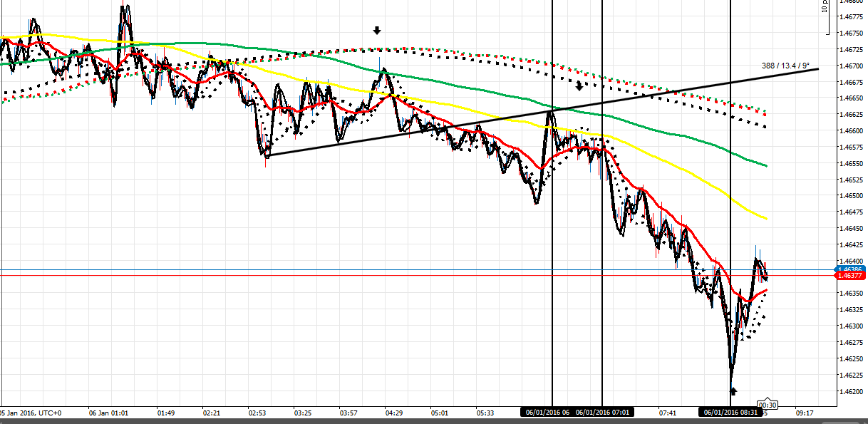This screenshot has height=424, width=868.
Task: Select the trend line label 388 / 13.4 / 9°
Action: (x=785, y=66)
